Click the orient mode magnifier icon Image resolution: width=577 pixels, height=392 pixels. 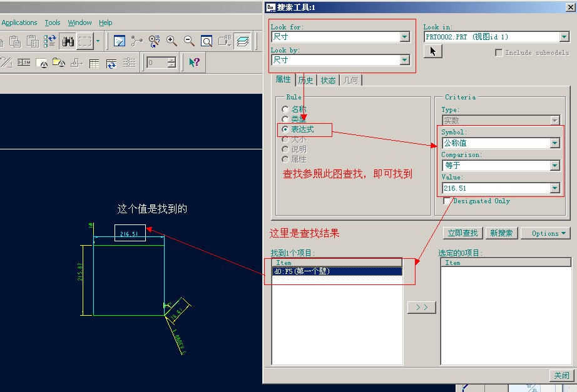point(154,41)
